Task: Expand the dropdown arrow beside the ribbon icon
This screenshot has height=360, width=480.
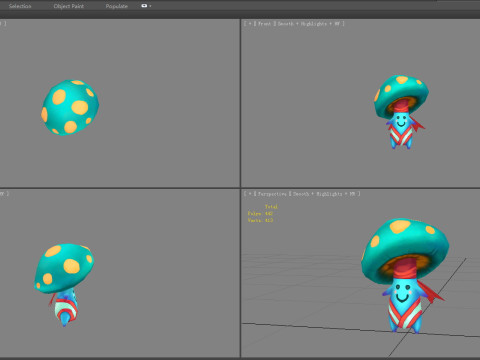Action: (150, 6)
